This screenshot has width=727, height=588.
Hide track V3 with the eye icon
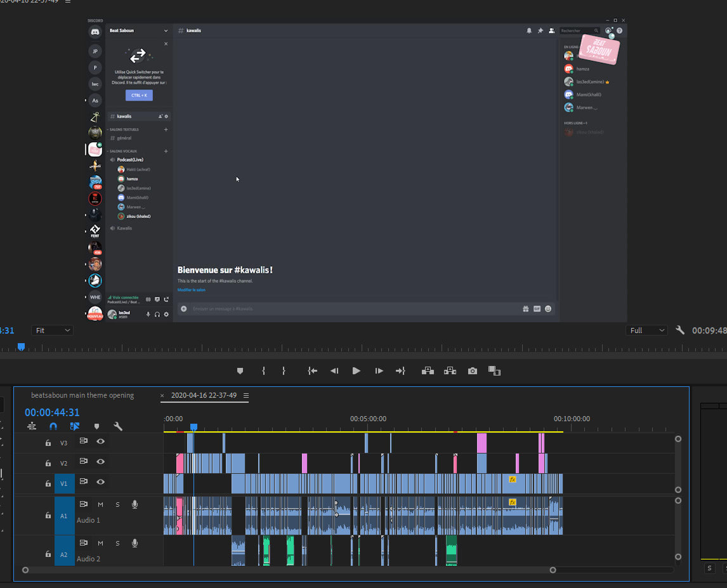[100, 441]
